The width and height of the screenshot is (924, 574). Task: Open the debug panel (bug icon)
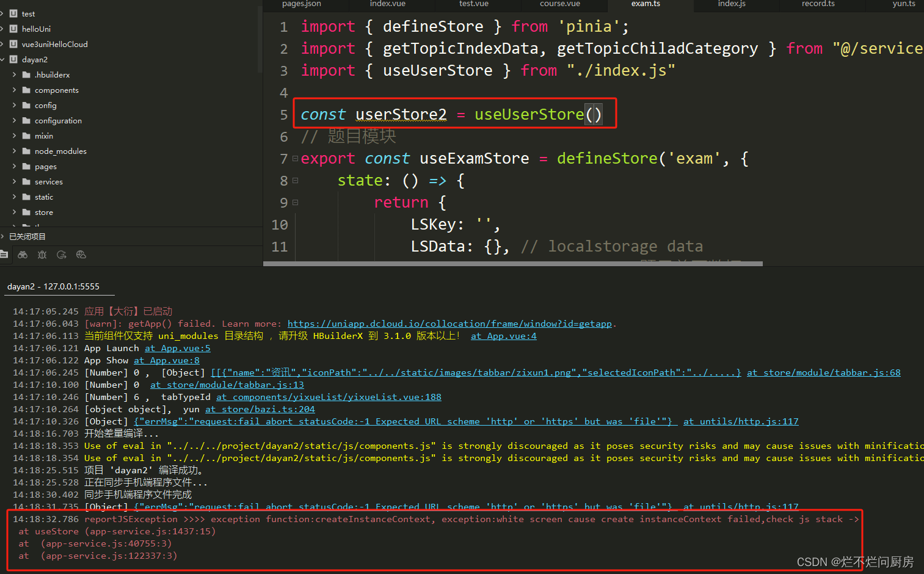[x=42, y=255]
